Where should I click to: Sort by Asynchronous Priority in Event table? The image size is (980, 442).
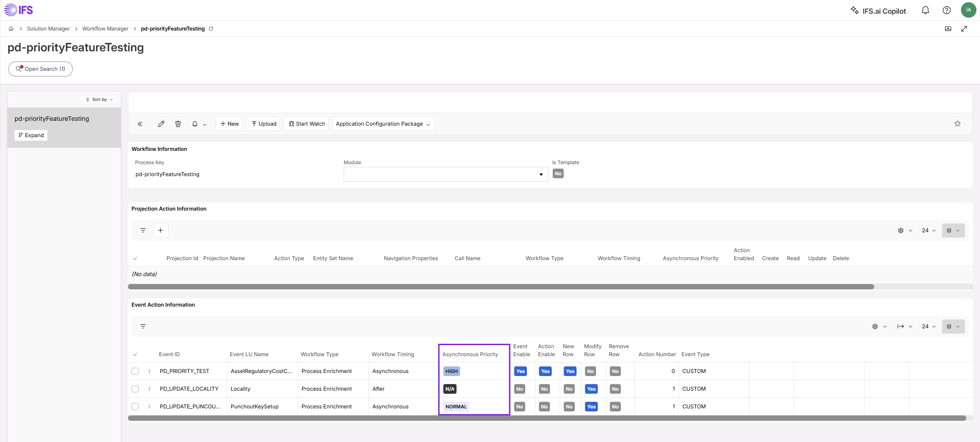(470, 354)
